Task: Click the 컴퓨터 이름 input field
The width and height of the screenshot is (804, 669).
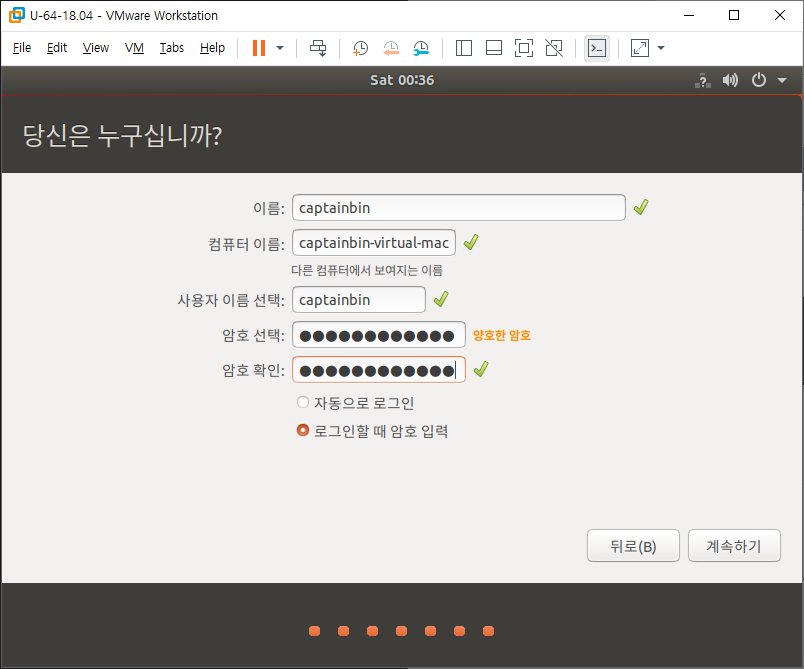Action: [374, 242]
